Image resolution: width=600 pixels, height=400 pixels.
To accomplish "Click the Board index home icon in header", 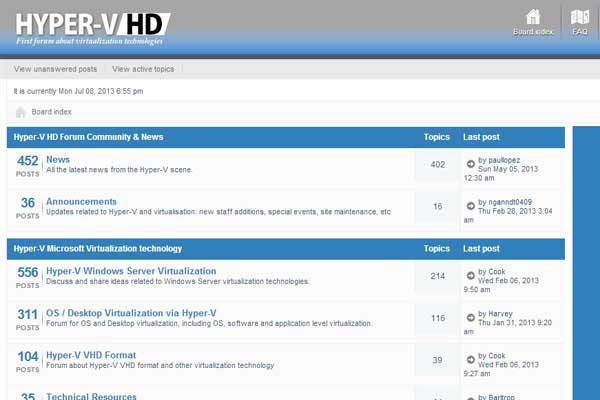I will pyautogui.click(x=533, y=17).
